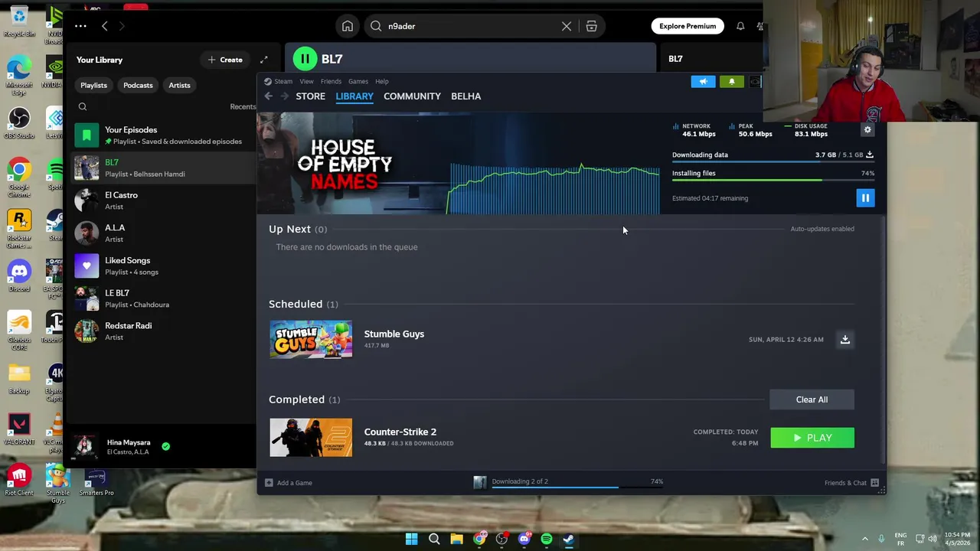The image size is (980, 551).
Task: Open A.L.A artist in library
Action: 164,233
